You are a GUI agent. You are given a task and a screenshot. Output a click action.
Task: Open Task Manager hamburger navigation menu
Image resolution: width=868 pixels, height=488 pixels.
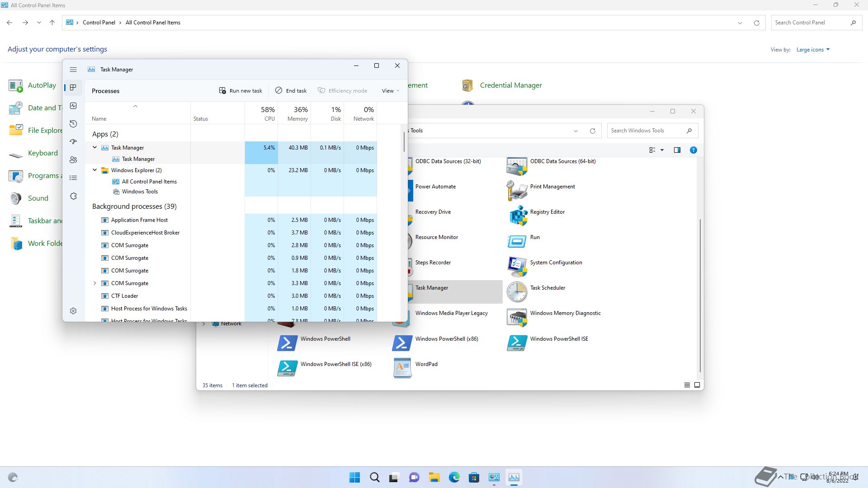[x=73, y=70]
